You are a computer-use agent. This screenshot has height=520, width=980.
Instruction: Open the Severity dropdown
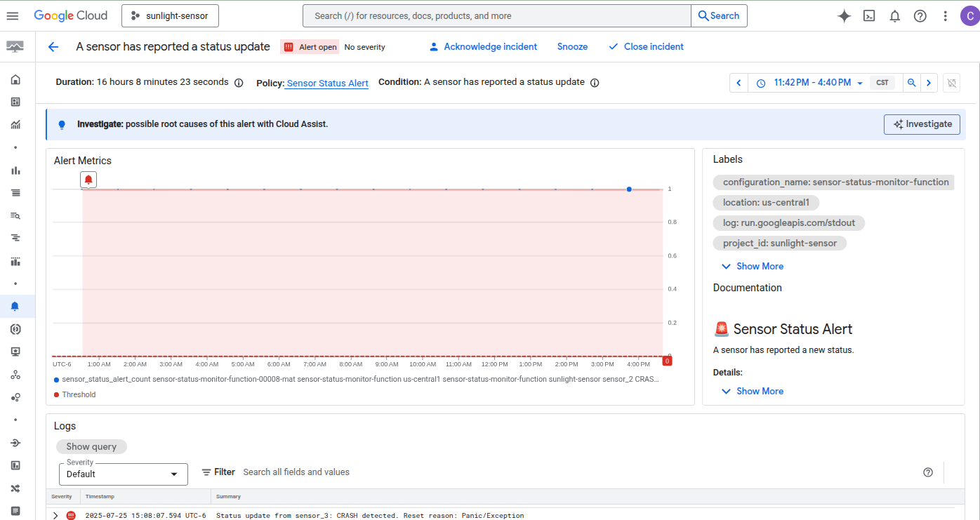[x=124, y=474]
